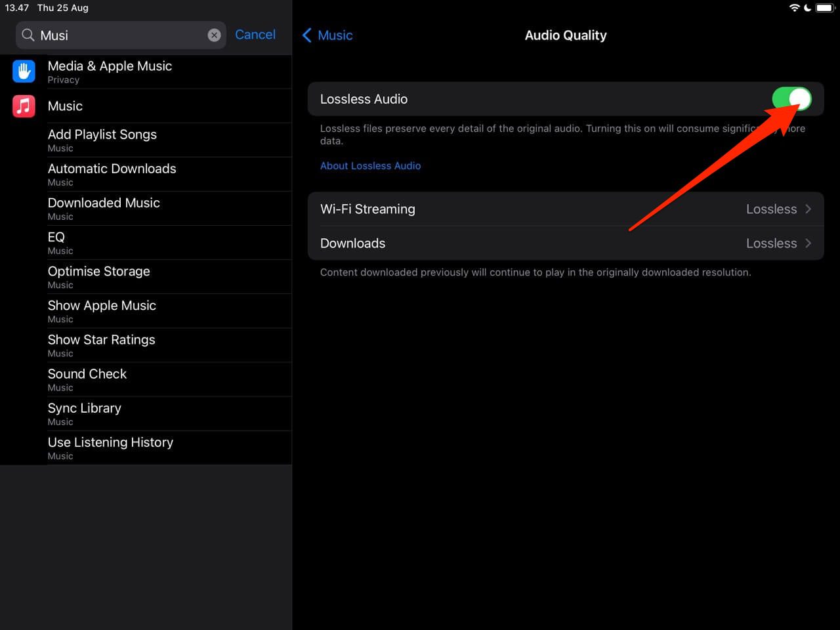Click the 'Content downloaded previously' note

535,272
